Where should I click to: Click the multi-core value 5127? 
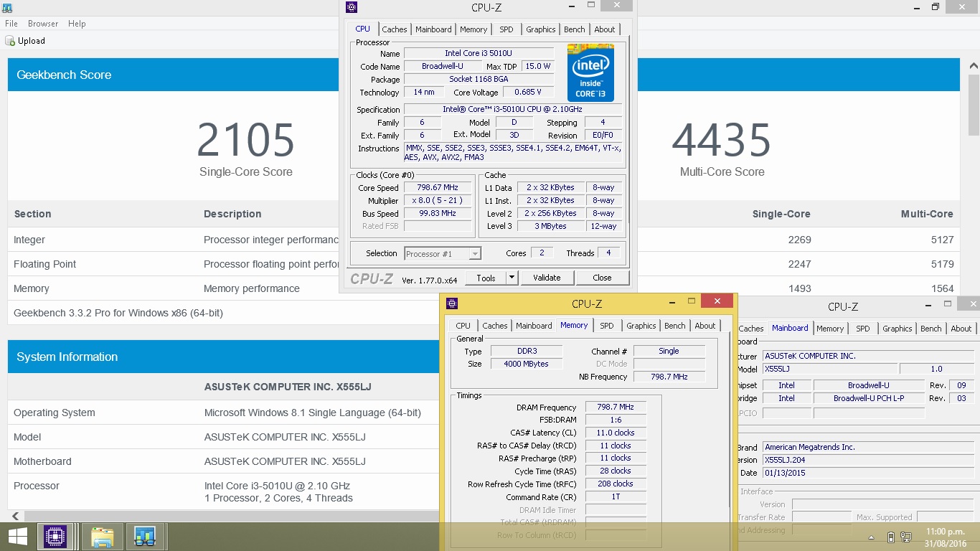click(x=942, y=240)
